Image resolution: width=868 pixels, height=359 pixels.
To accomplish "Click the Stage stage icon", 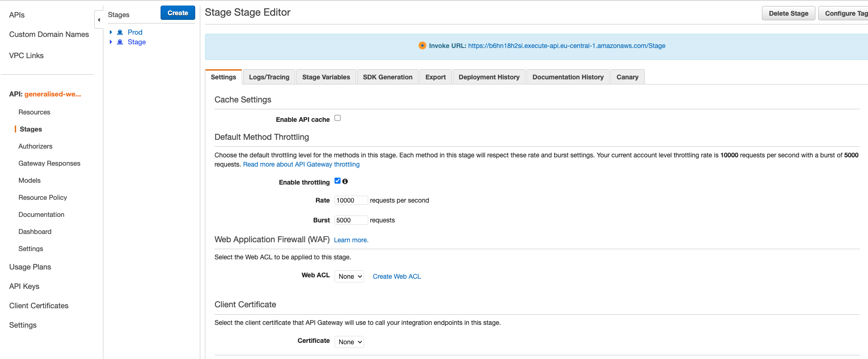I will point(120,42).
